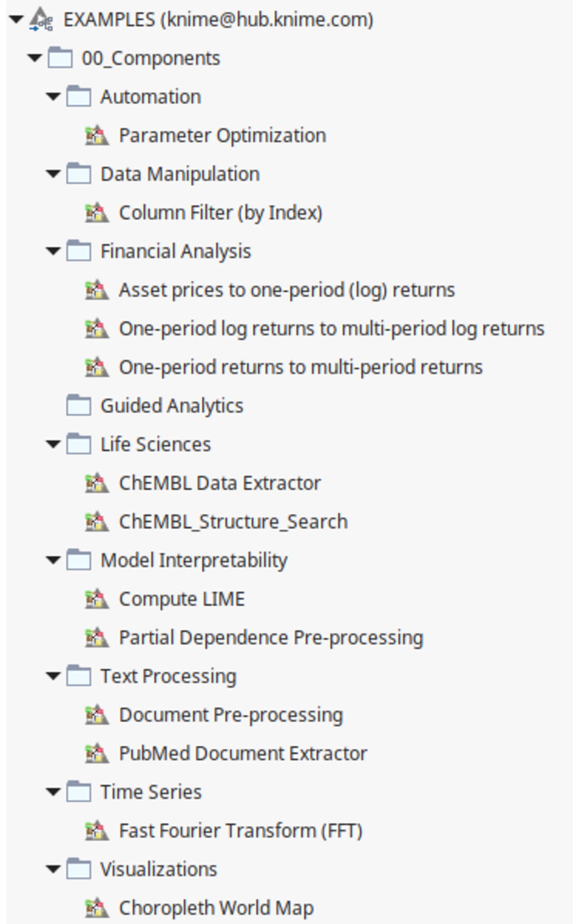Screen dimensions: 573x924
Task: Select the Document Pre-processing item
Action: (231, 715)
